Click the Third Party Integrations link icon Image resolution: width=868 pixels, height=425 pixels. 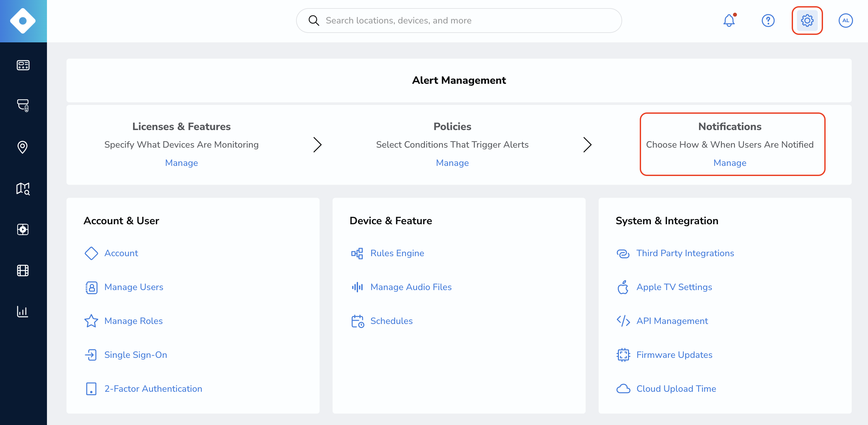pyautogui.click(x=623, y=253)
